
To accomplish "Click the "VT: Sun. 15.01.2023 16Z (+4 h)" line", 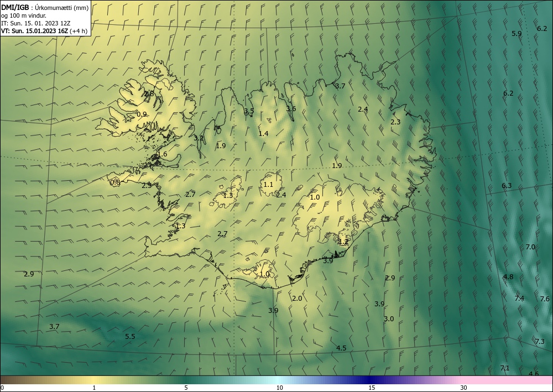I will 44,30.
